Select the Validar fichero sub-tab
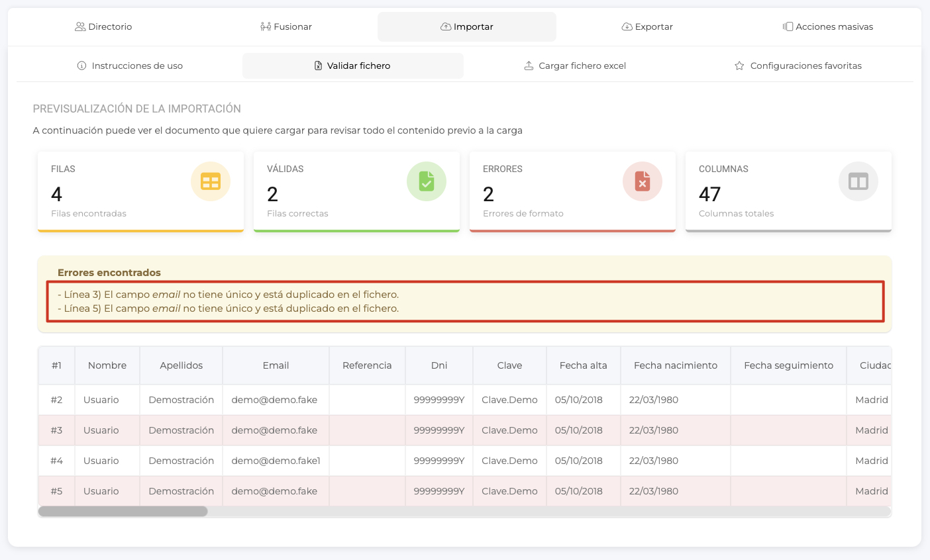 (352, 66)
